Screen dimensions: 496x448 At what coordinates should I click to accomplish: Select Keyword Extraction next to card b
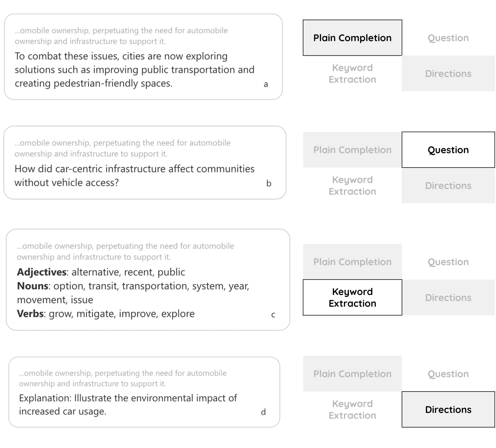(352, 186)
